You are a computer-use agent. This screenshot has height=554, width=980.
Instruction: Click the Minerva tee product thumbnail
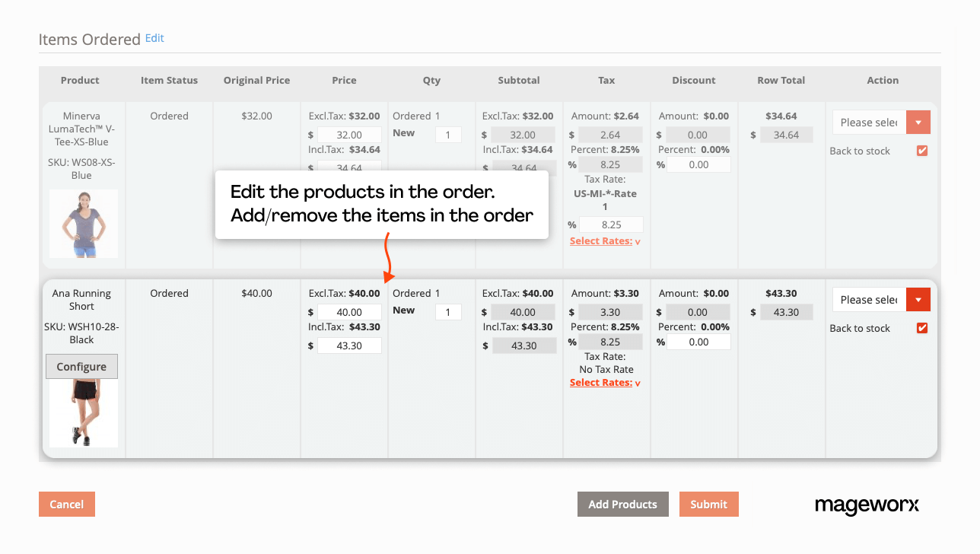click(84, 223)
